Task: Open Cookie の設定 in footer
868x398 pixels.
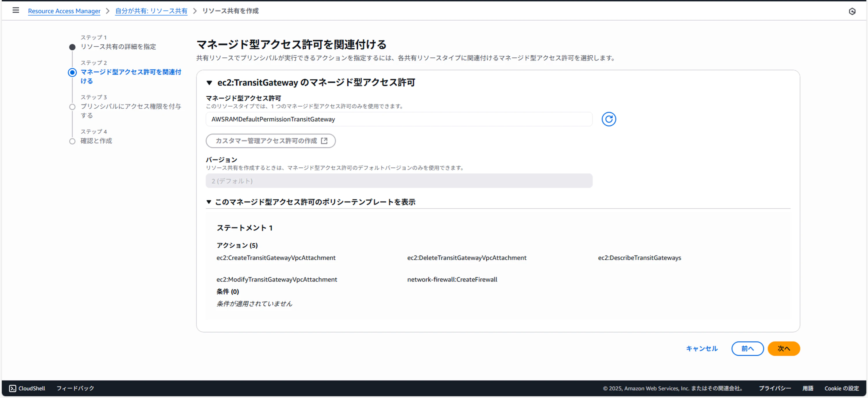Action: point(841,388)
